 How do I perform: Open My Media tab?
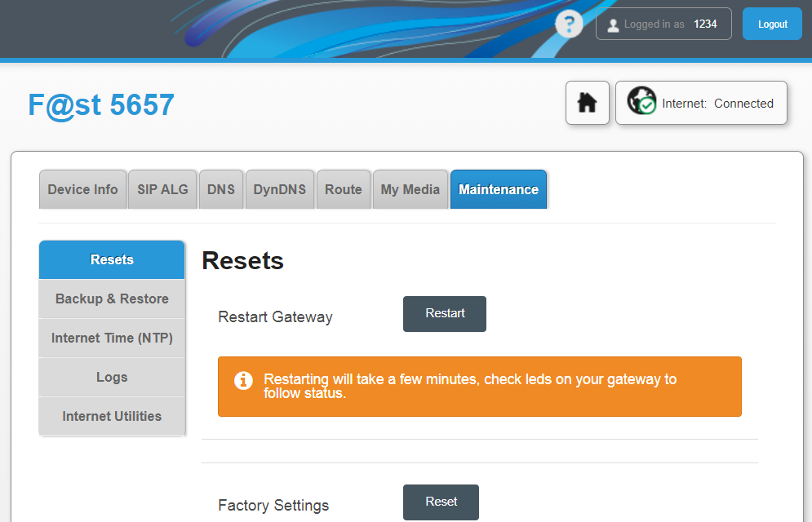[x=410, y=189]
